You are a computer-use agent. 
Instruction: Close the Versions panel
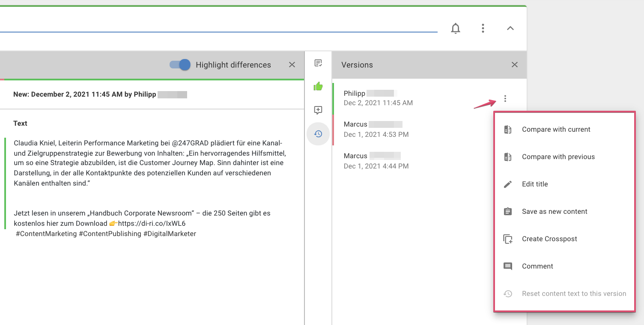click(514, 65)
